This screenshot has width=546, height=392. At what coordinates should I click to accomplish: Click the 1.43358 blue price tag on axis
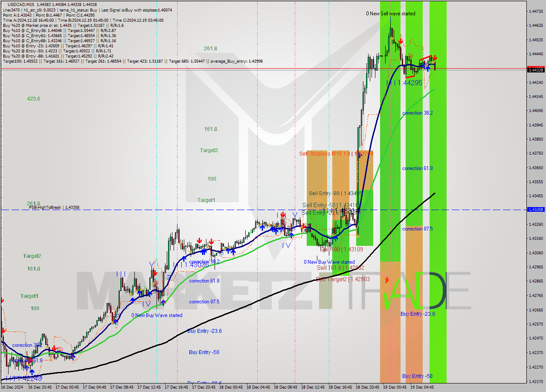[535, 210]
